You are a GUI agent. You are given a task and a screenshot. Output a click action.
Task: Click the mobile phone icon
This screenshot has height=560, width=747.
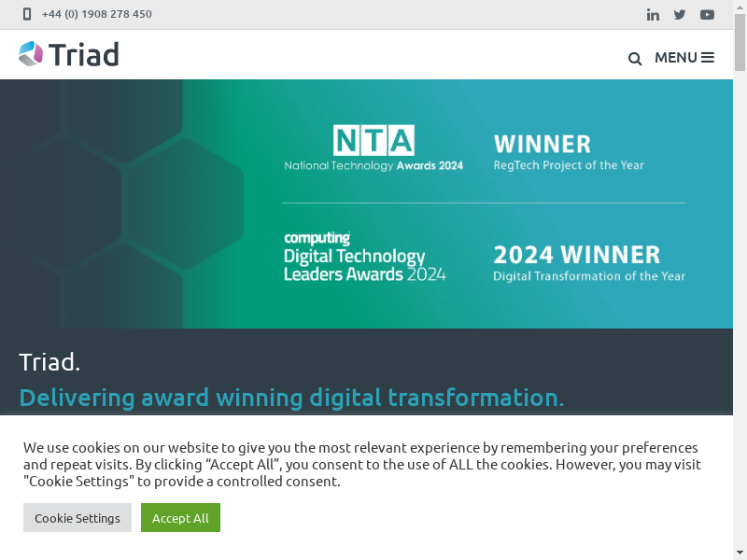(x=27, y=14)
